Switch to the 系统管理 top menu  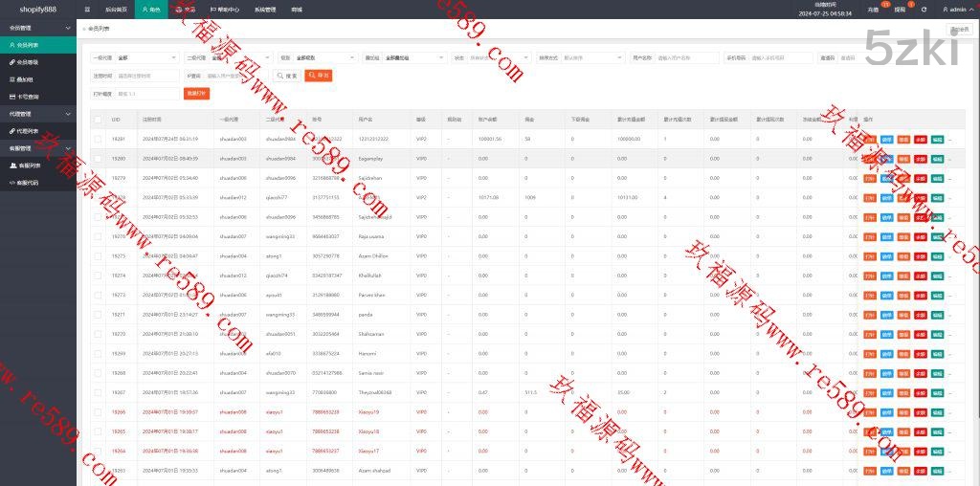point(266,9)
